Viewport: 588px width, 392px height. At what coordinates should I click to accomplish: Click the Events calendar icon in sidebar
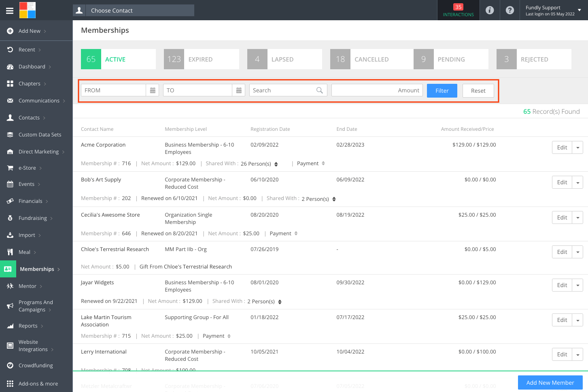pyautogui.click(x=10, y=184)
